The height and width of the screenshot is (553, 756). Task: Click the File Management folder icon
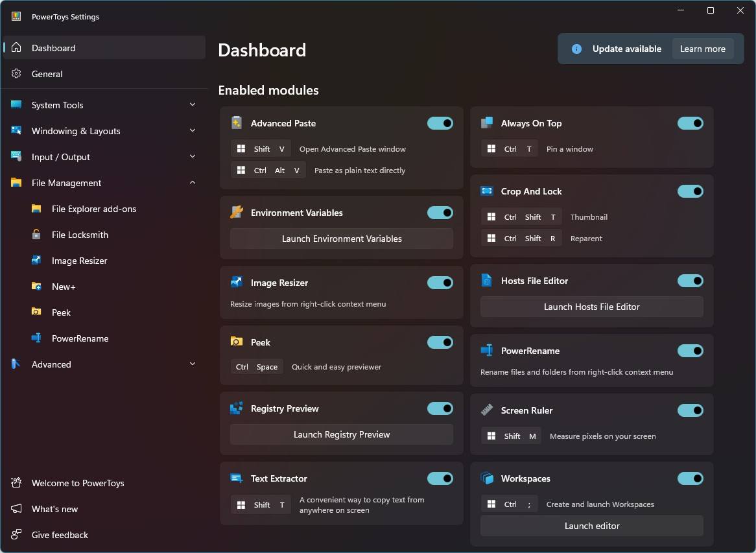[16, 182]
